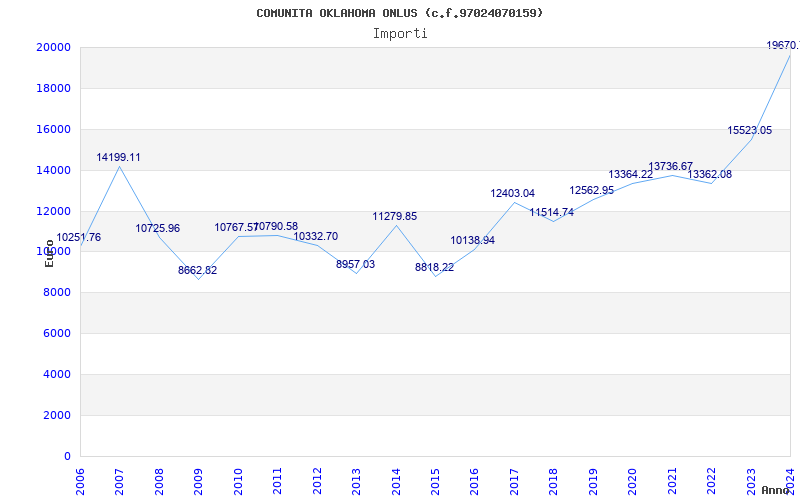
Task: Click the 20000 y-axis tick label
Action: 53,47
